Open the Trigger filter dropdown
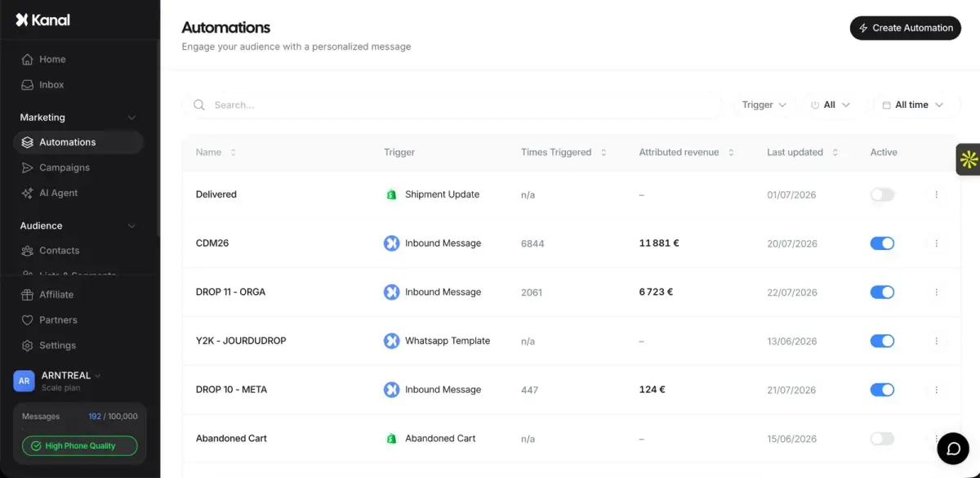Viewport: 980px width, 478px height. tap(764, 105)
